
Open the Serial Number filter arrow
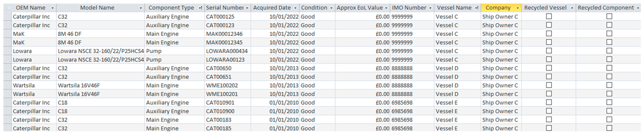247,8
